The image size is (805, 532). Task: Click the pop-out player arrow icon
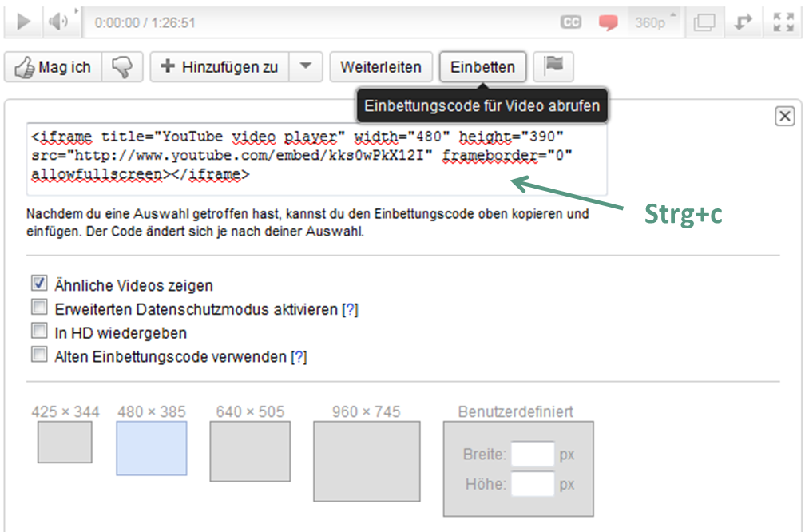tap(743, 22)
